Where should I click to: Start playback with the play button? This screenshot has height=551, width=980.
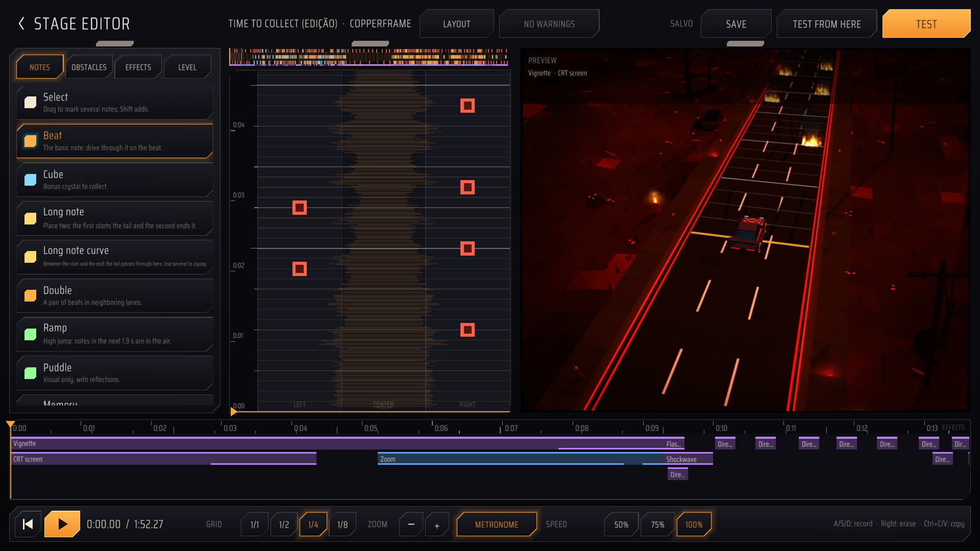click(62, 524)
